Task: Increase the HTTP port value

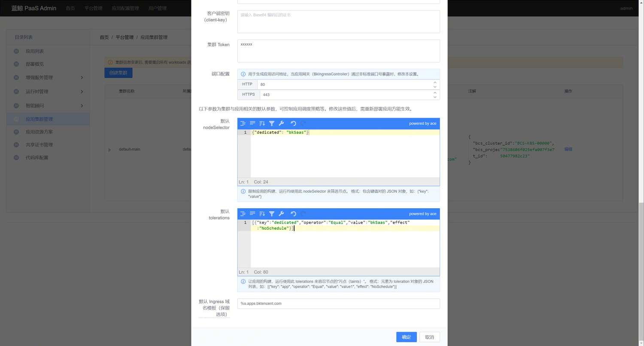Action: (435, 82)
